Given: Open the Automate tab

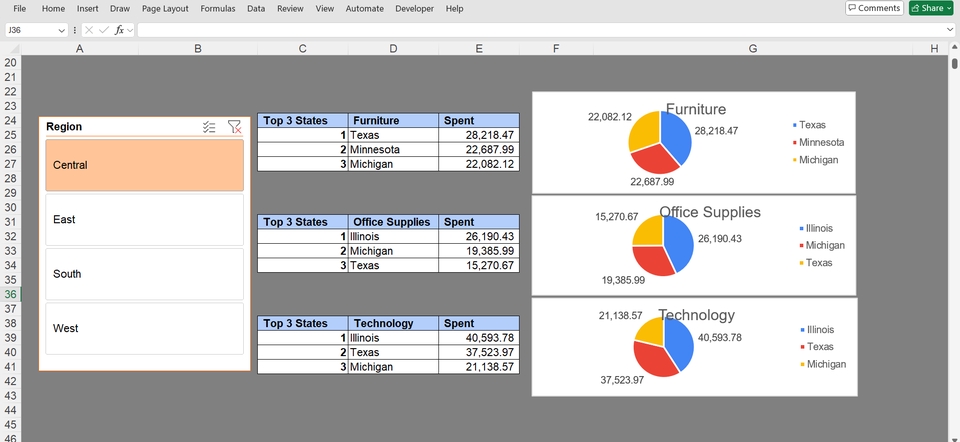Looking at the screenshot, I should [x=365, y=9].
